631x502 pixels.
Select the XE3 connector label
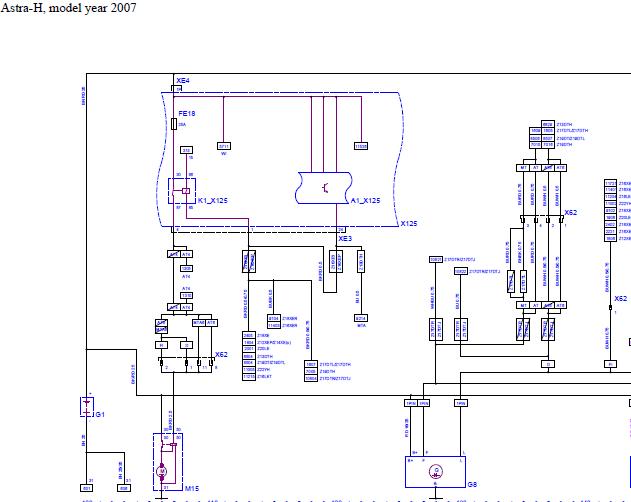point(345,239)
